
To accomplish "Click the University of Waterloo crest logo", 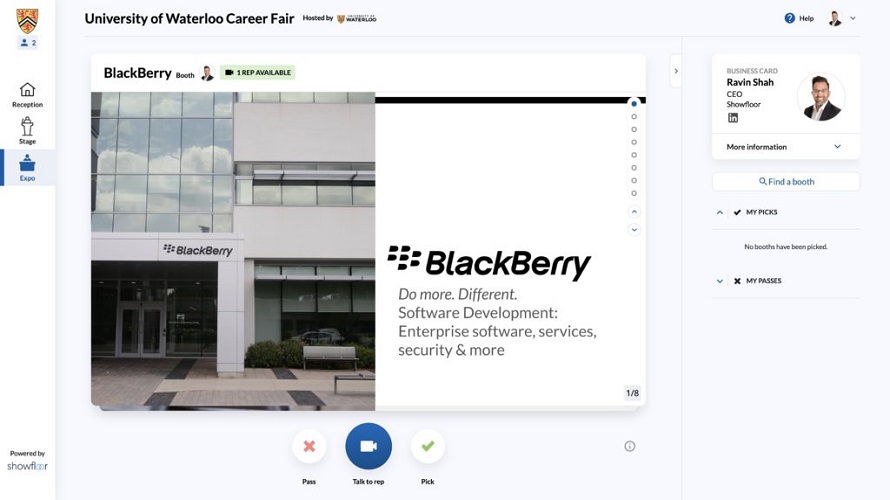I will point(27,20).
